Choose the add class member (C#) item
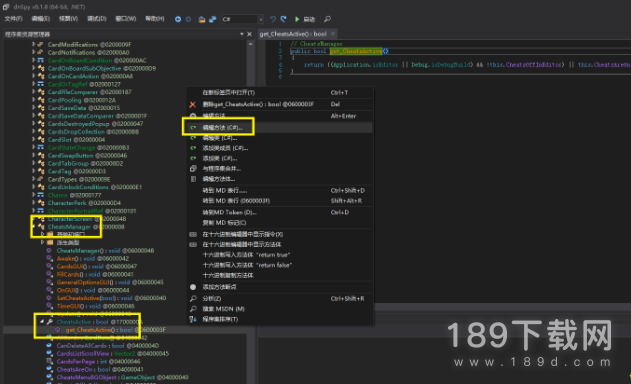The width and height of the screenshot is (631, 384). [280, 148]
